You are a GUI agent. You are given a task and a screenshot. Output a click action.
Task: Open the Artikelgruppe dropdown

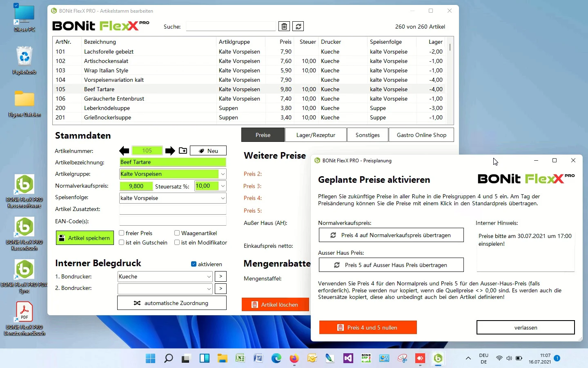click(x=223, y=174)
